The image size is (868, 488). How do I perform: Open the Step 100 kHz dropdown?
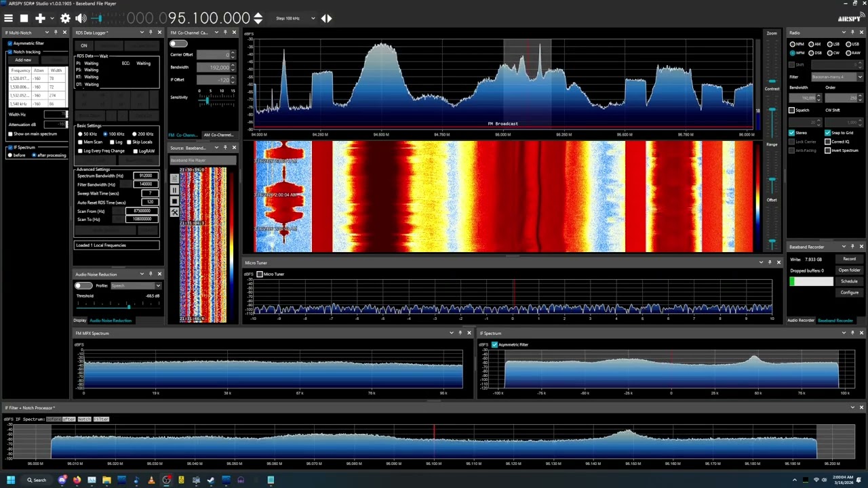[295, 18]
